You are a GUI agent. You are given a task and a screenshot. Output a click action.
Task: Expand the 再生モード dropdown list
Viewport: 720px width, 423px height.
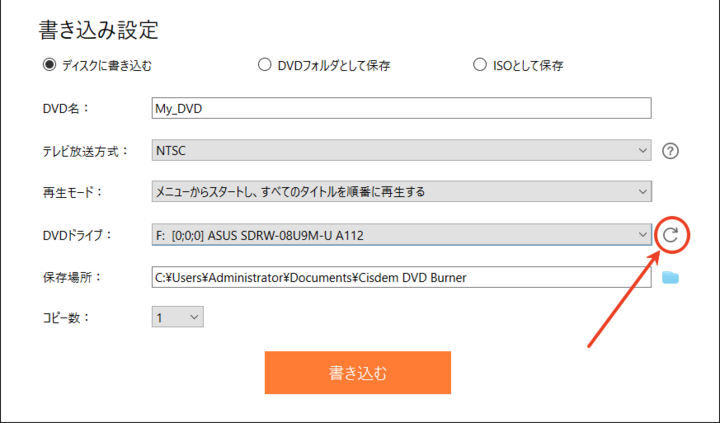click(400, 192)
